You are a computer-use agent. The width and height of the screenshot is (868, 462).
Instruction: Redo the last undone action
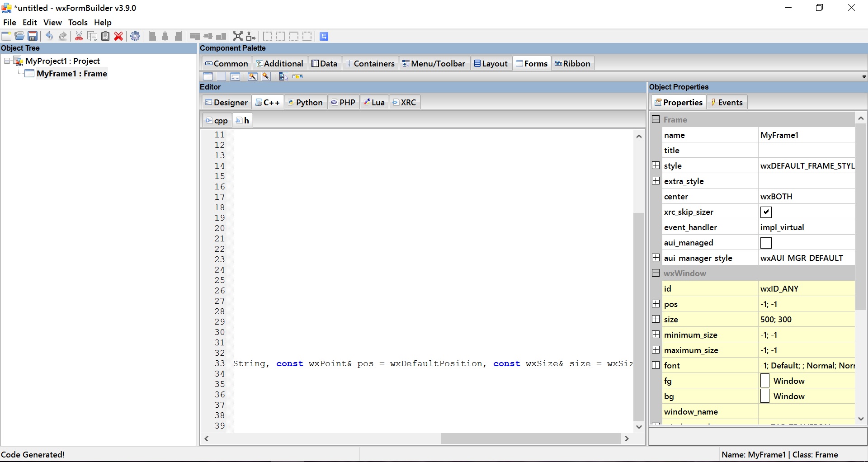pos(63,36)
